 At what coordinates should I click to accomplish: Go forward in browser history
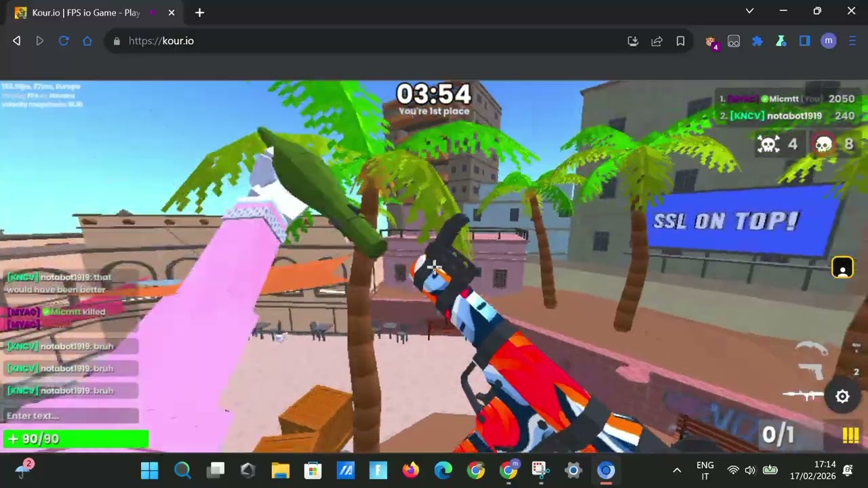[40, 41]
